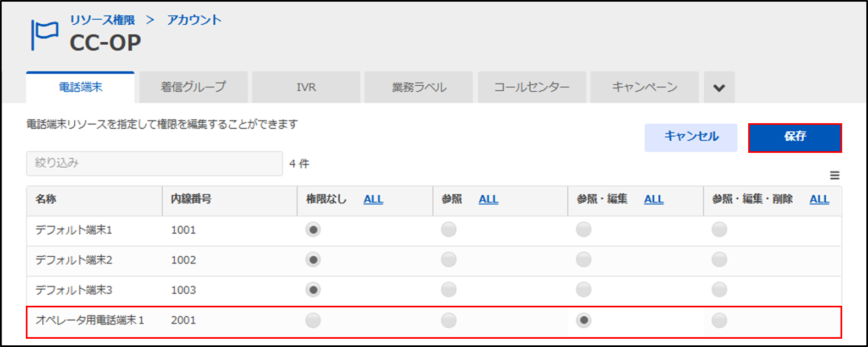
Task: Expand more tabs with chevron arrow
Action: tap(719, 88)
